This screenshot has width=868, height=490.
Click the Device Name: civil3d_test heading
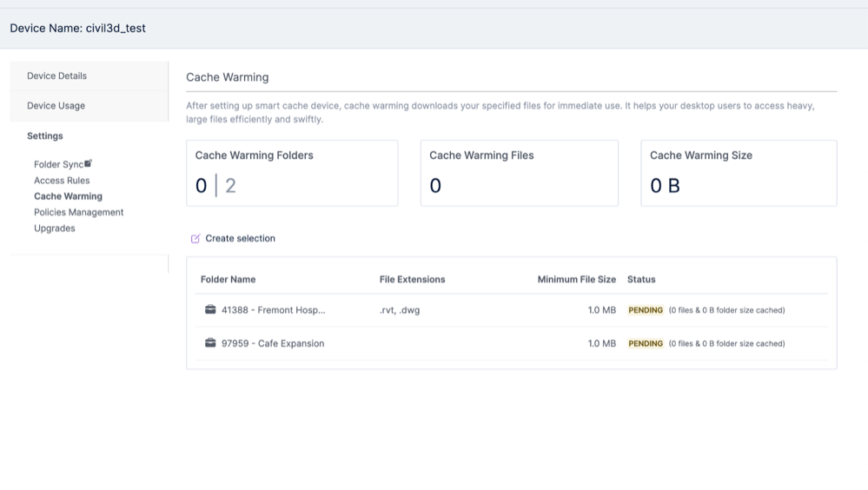tap(77, 29)
